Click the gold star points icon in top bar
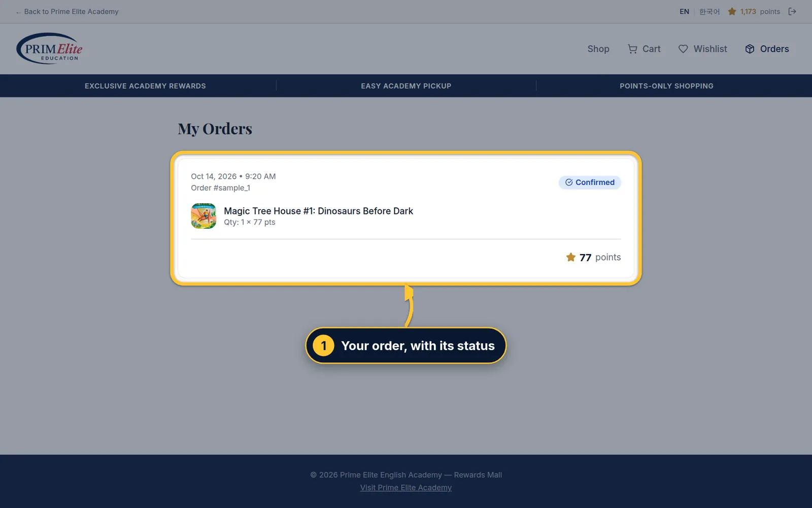Screen dimensions: 812x508 pyautogui.click(x=732, y=12)
